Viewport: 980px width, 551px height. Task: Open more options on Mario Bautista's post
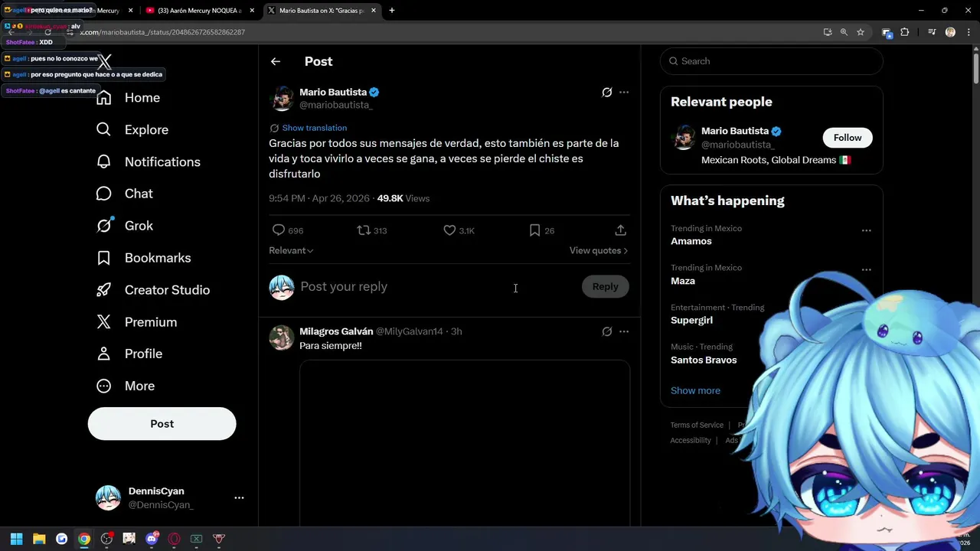624,92
